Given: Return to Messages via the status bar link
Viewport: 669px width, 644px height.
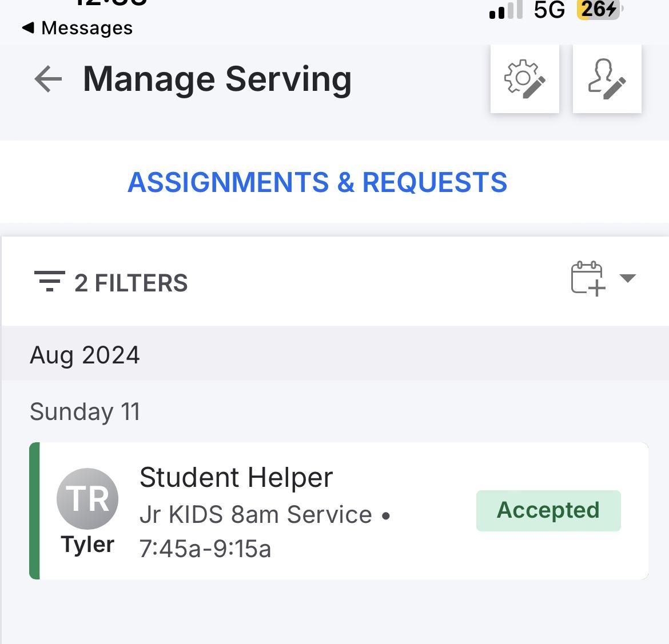Looking at the screenshot, I should [x=78, y=27].
